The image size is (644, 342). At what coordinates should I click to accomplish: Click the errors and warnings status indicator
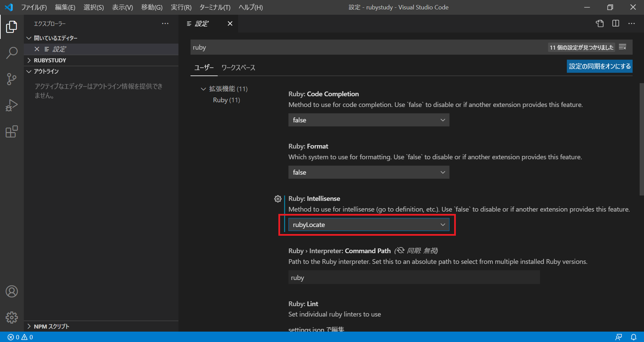coord(20,337)
